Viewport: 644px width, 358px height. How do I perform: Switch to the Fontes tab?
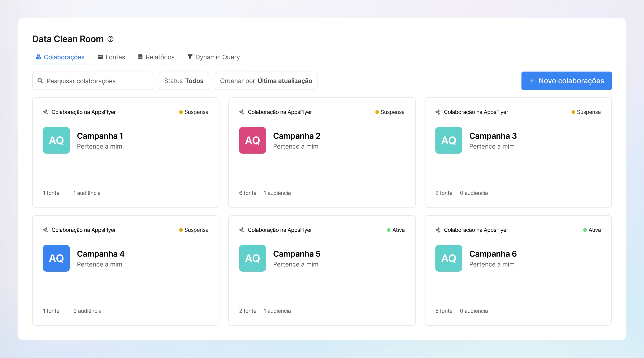point(111,57)
